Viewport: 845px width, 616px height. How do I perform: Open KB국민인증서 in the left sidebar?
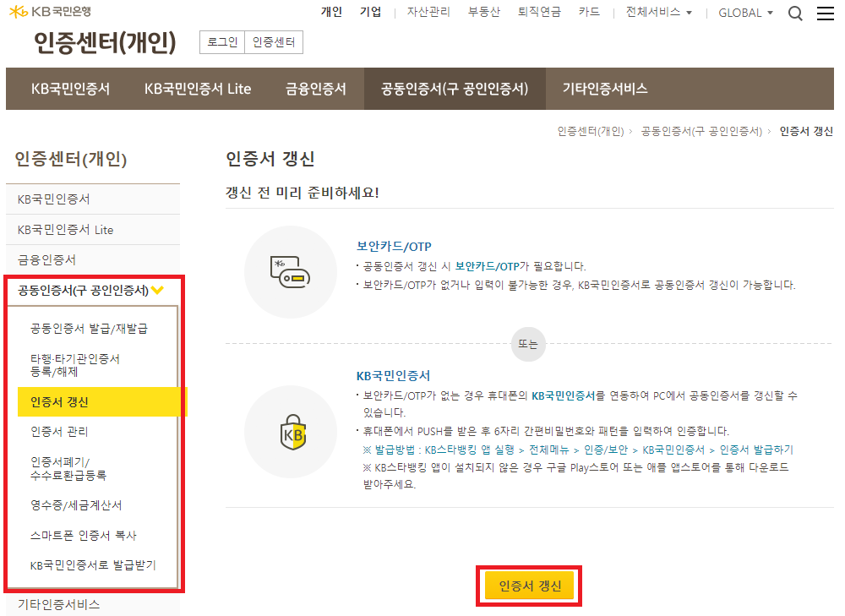coord(93,199)
